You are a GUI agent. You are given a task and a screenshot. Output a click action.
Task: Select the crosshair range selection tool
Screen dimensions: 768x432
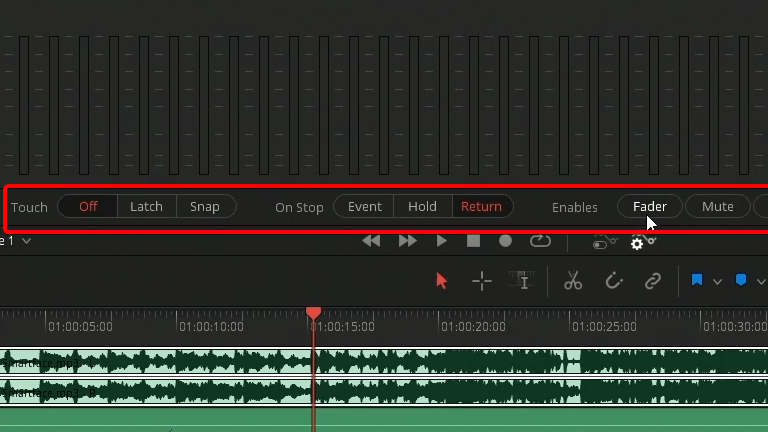click(481, 281)
